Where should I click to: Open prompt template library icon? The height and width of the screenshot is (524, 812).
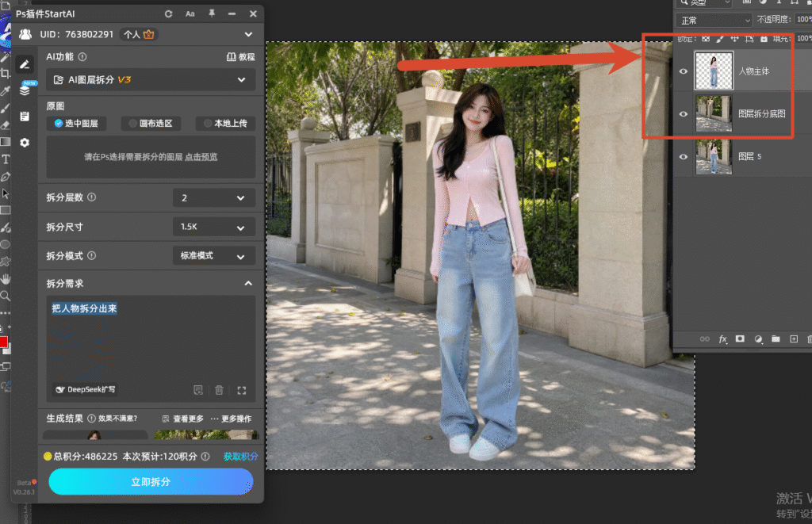pyautogui.click(x=197, y=390)
